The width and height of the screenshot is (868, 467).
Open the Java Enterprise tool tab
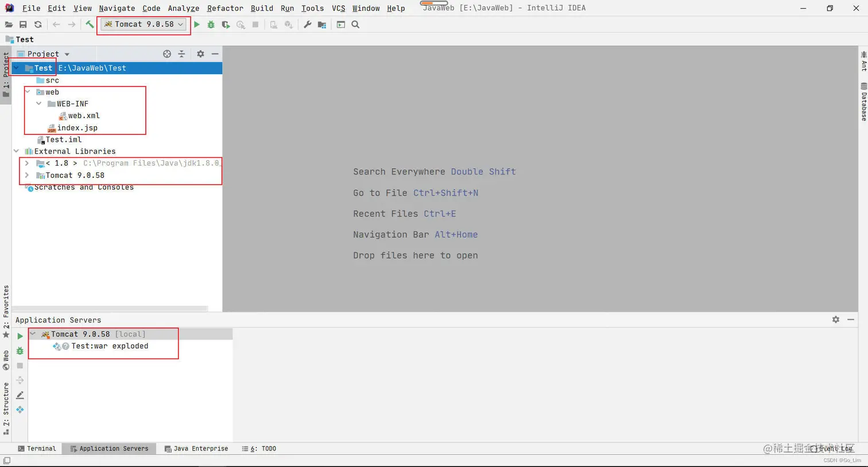(x=196, y=449)
